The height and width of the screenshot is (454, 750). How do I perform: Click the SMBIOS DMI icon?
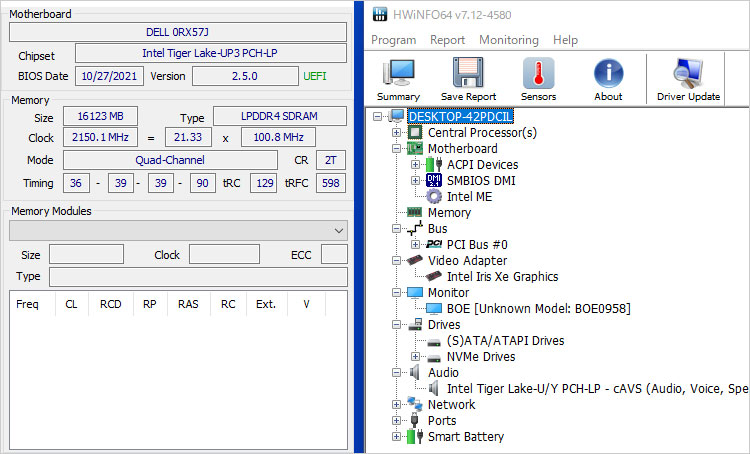433,180
